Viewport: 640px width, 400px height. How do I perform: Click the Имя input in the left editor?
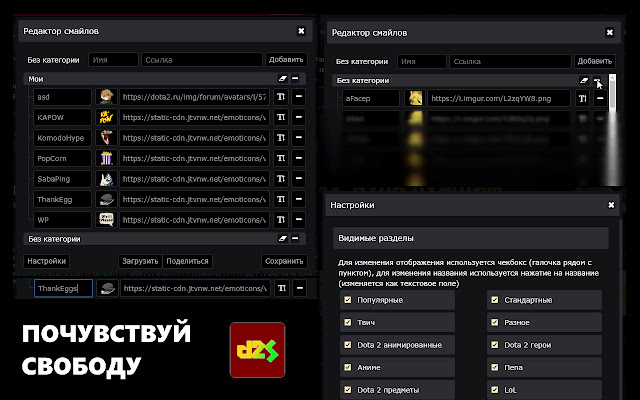pos(113,60)
